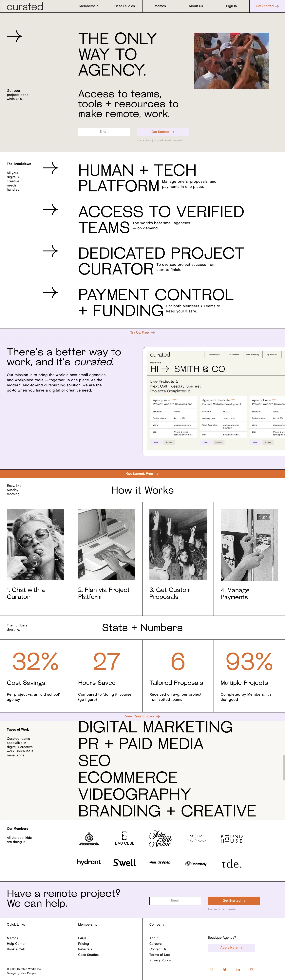Click the hero Get Started button
This screenshot has width=285, height=980.
click(x=163, y=132)
